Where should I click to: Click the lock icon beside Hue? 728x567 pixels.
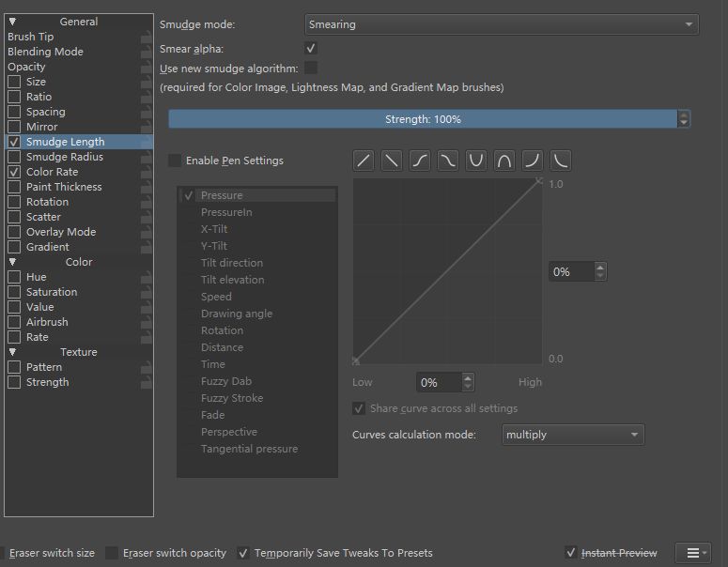click(x=147, y=277)
